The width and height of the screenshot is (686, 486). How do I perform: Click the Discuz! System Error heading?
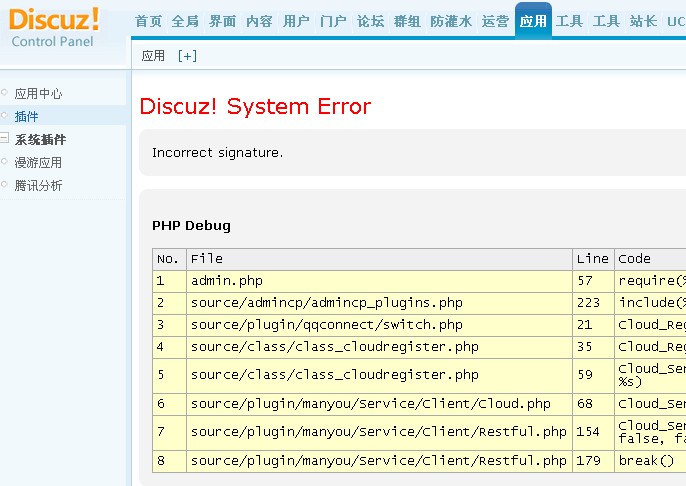255,106
